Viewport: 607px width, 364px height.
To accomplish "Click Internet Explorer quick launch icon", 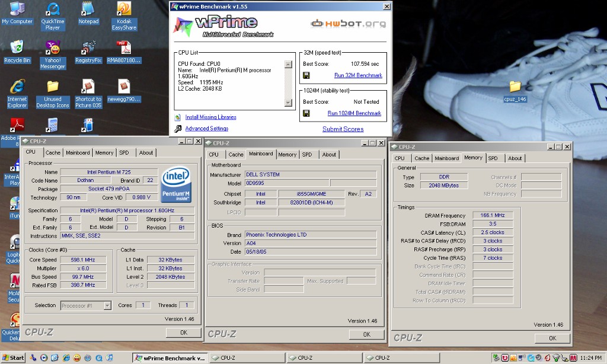I will [x=66, y=358].
